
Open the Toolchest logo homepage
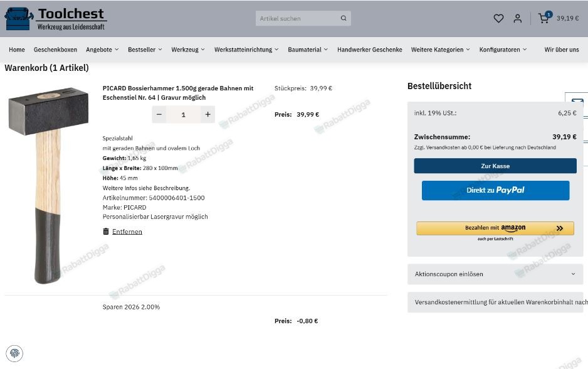click(56, 19)
